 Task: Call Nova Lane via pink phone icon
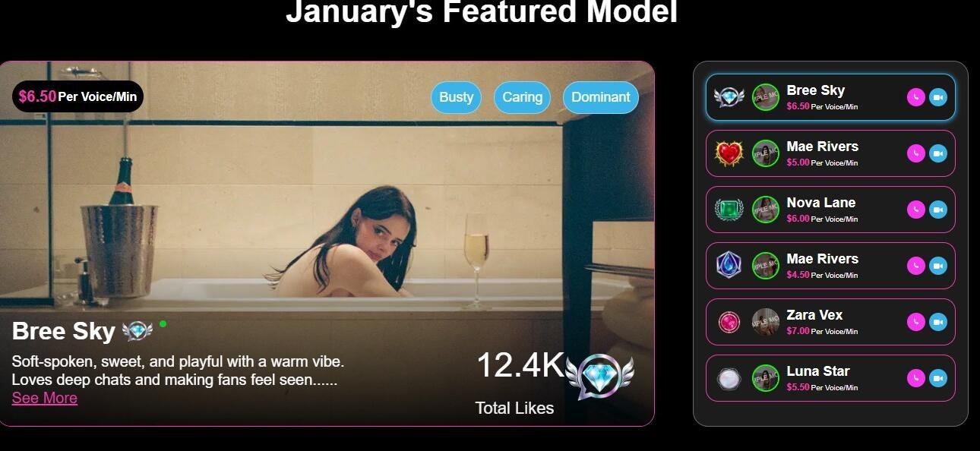coord(915,210)
